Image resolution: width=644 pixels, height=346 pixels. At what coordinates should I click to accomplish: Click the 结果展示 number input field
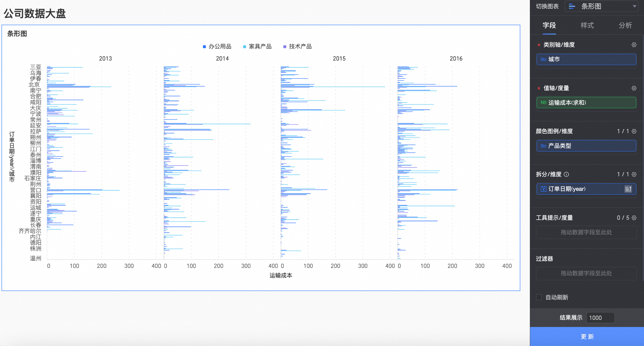[600, 318]
